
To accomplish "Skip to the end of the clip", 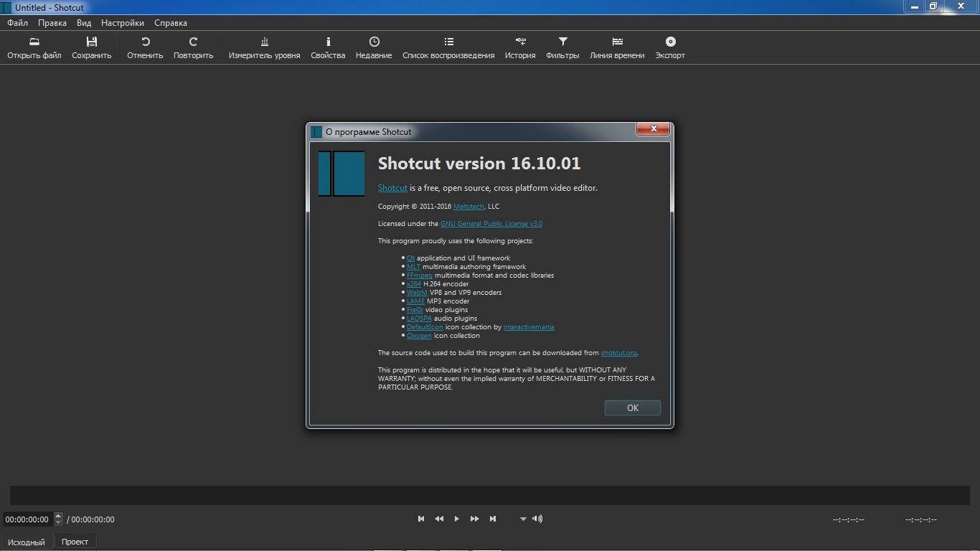I will (x=492, y=519).
